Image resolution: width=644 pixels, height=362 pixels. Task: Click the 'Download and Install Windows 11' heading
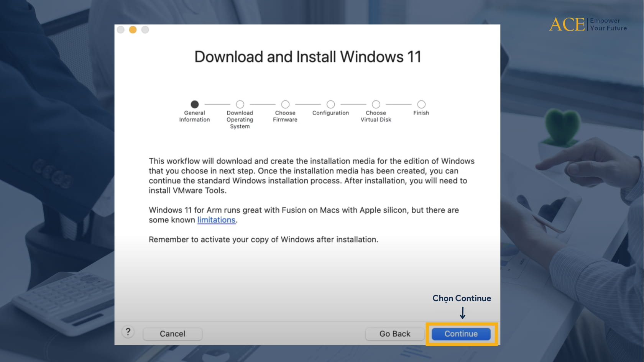(308, 57)
